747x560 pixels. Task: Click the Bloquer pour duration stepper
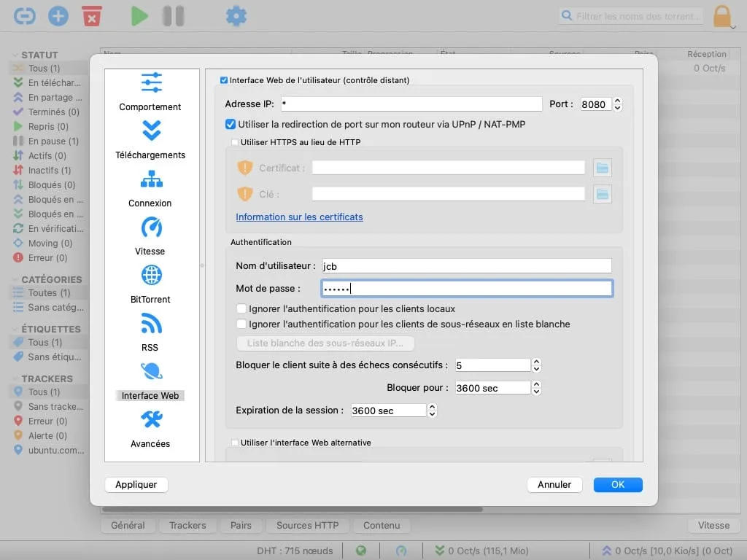(536, 388)
